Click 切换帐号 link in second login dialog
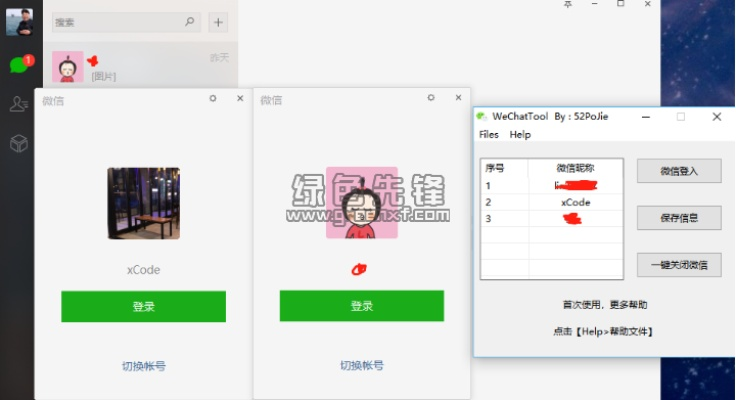The image size is (736, 400). click(x=361, y=366)
